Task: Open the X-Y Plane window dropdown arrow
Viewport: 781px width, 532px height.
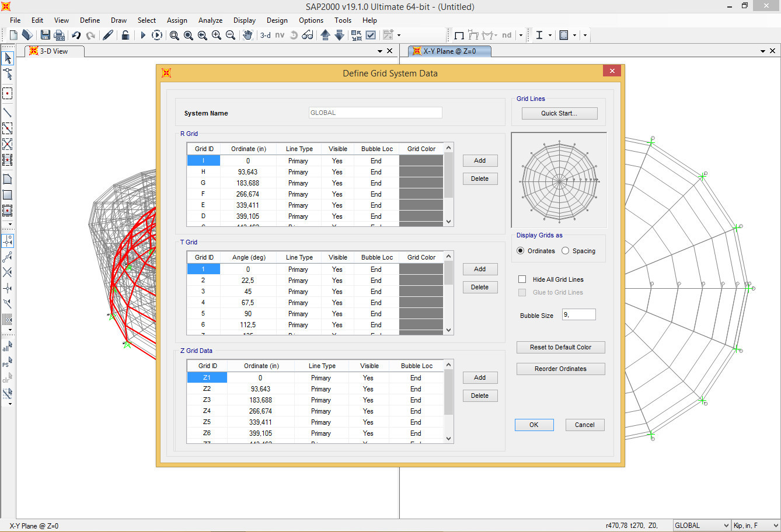Action: point(763,51)
